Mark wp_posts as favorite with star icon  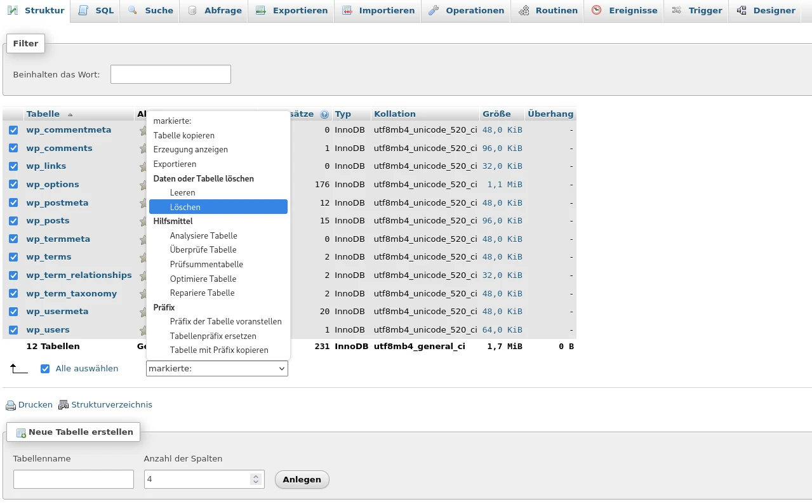coord(142,220)
